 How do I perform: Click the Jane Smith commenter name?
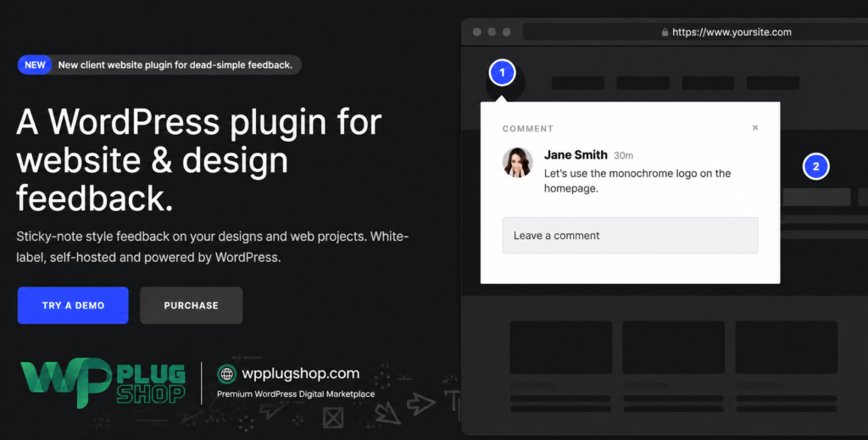tap(576, 155)
